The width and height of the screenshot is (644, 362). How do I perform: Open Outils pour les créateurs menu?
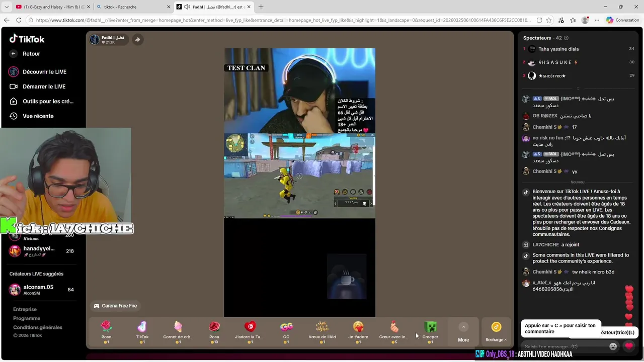48,101
